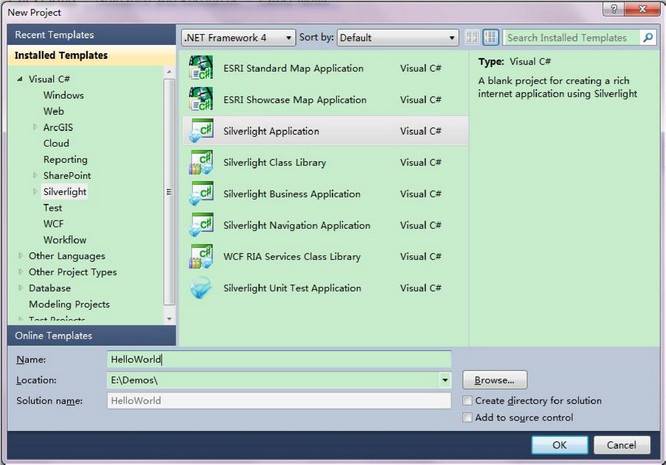Select 'Silverlight Navigation Application' template name

tap(296, 225)
